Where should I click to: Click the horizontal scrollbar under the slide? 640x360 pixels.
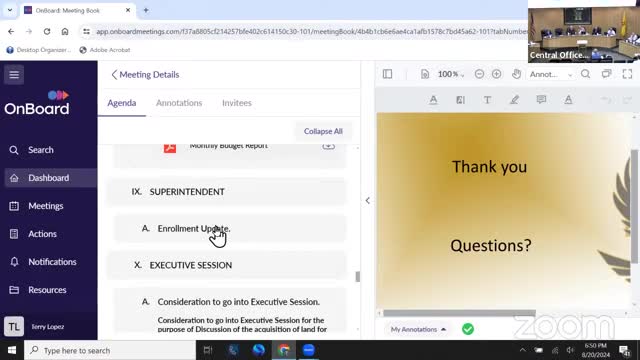[459, 313]
